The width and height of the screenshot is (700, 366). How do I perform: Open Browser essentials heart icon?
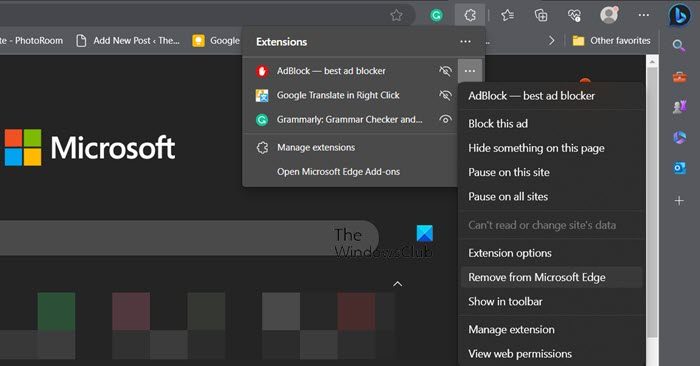(575, 16)
